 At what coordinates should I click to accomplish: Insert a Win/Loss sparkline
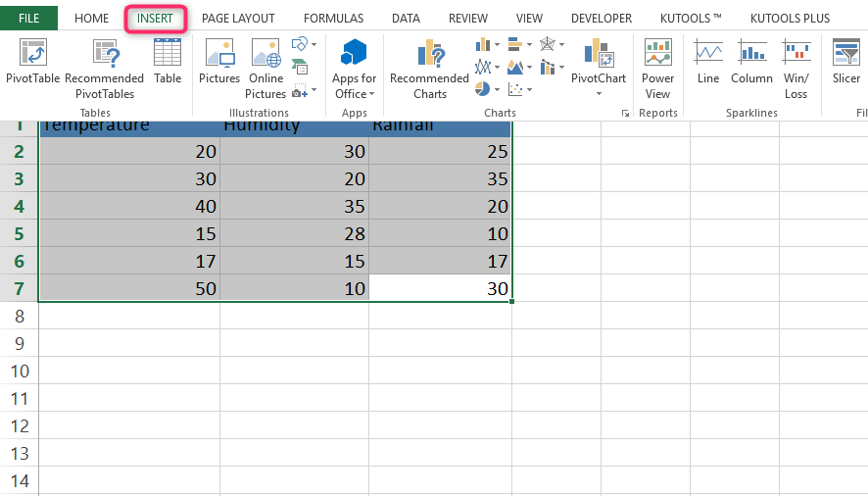pos(796,69)
